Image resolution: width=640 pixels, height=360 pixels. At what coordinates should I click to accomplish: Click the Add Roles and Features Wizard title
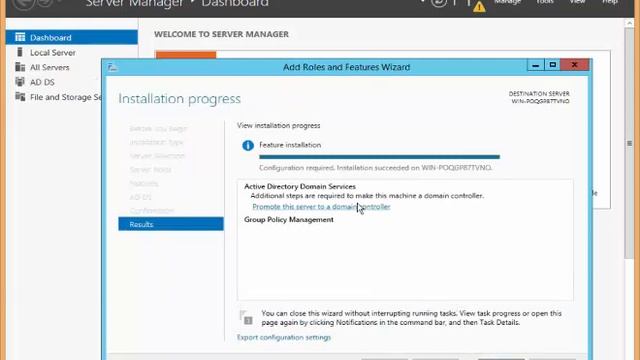347,67
